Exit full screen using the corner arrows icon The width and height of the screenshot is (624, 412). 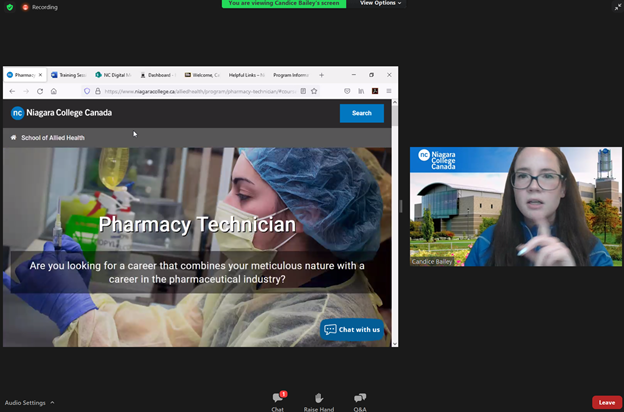tap(617, 7)
